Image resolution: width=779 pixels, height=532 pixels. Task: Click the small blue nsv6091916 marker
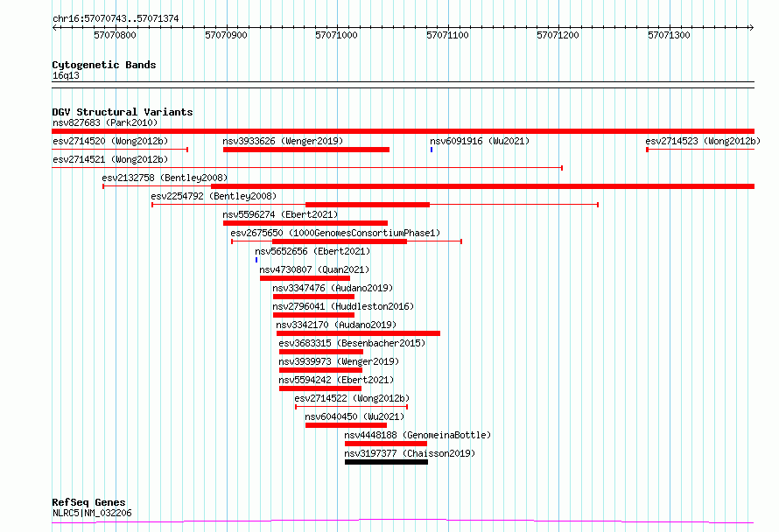click(x=432, y=150)
